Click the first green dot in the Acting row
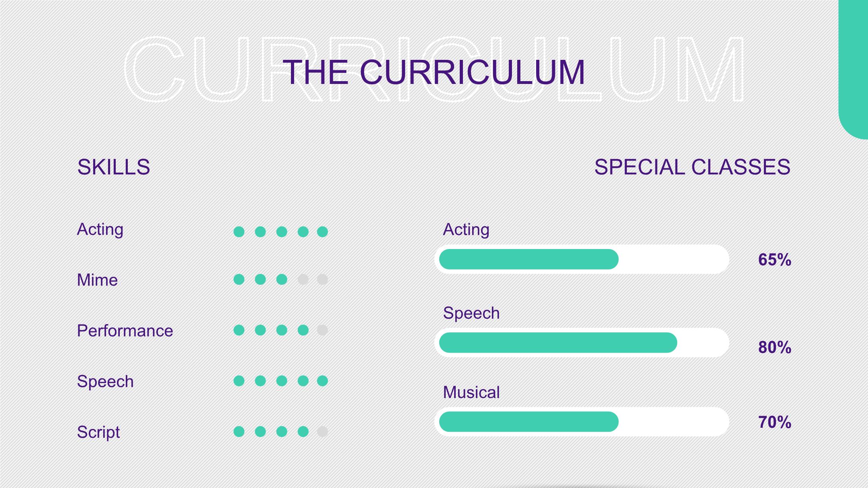 tap(239, 232)
